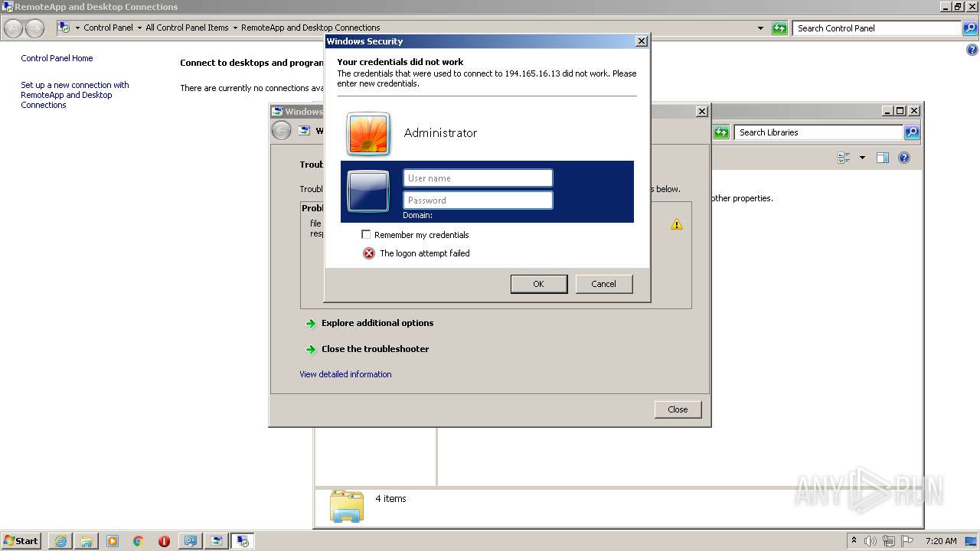This screenshot has width=980, height=551.
Task: Launch Google Chrome from taskbar
Action: [x=139, y=541]
